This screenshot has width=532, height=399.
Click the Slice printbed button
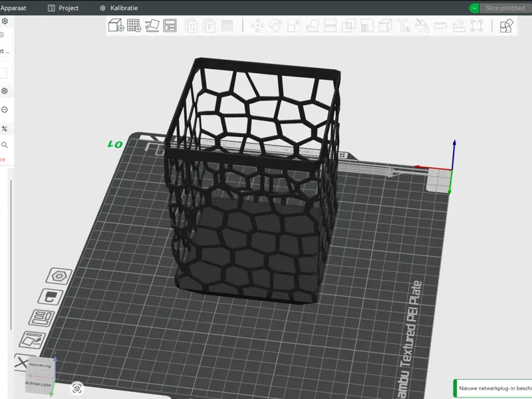(505, 8)
